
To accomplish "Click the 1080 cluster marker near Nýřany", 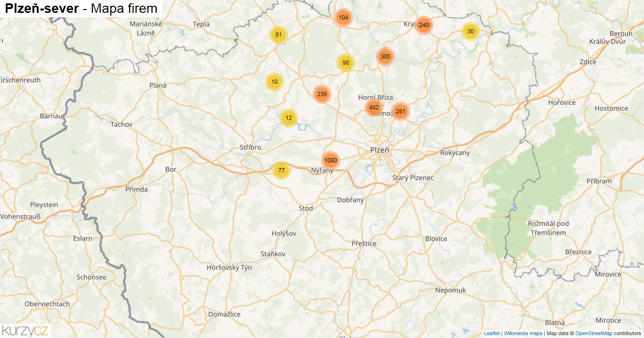I will (x=330, y=160).
